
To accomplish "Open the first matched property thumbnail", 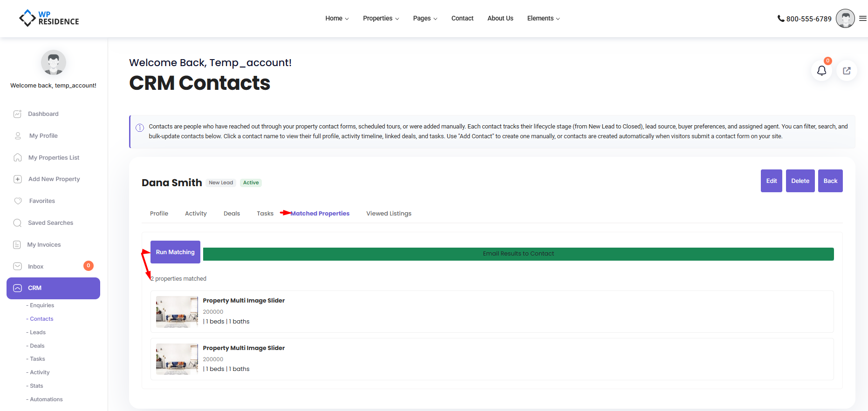I will (177, 312).
